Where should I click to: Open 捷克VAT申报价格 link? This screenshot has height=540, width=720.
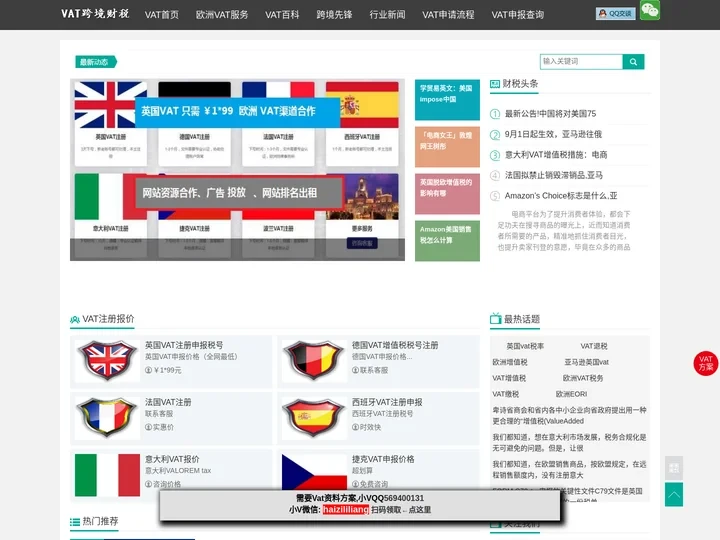383,459
